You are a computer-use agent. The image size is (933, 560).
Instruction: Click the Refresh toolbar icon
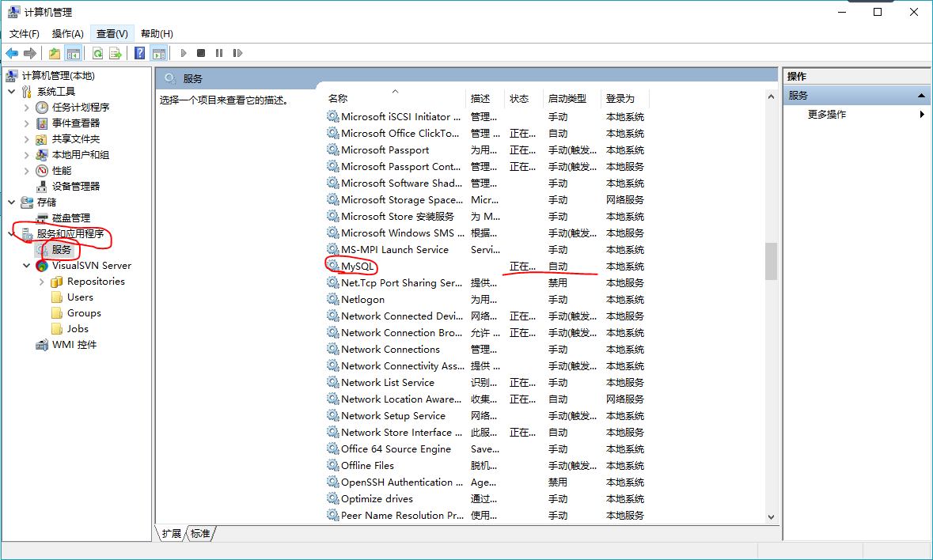(97, 54)
